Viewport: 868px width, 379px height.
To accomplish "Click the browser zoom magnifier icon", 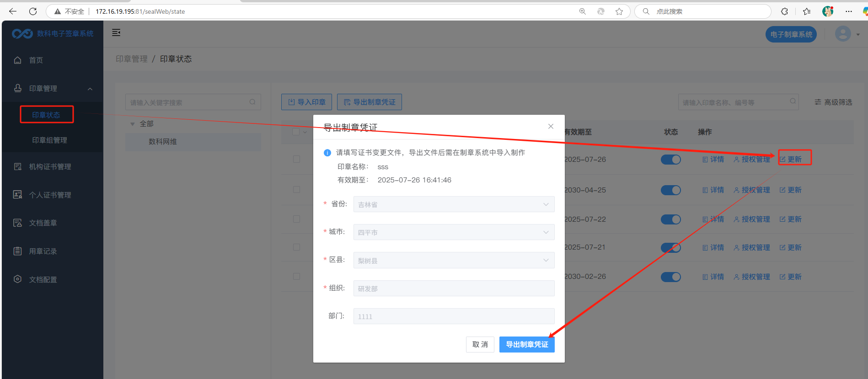I will coord(583,11).
